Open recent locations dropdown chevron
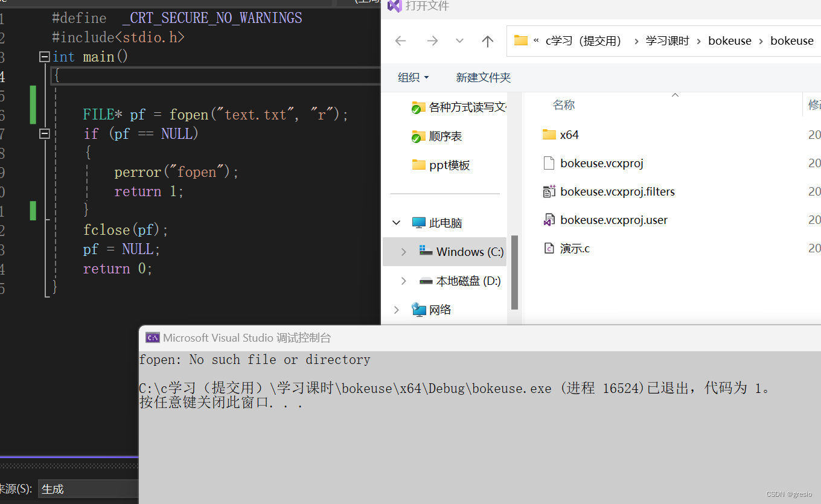The width and height of the screenshot is (821, 504). [x=460, y=40]
